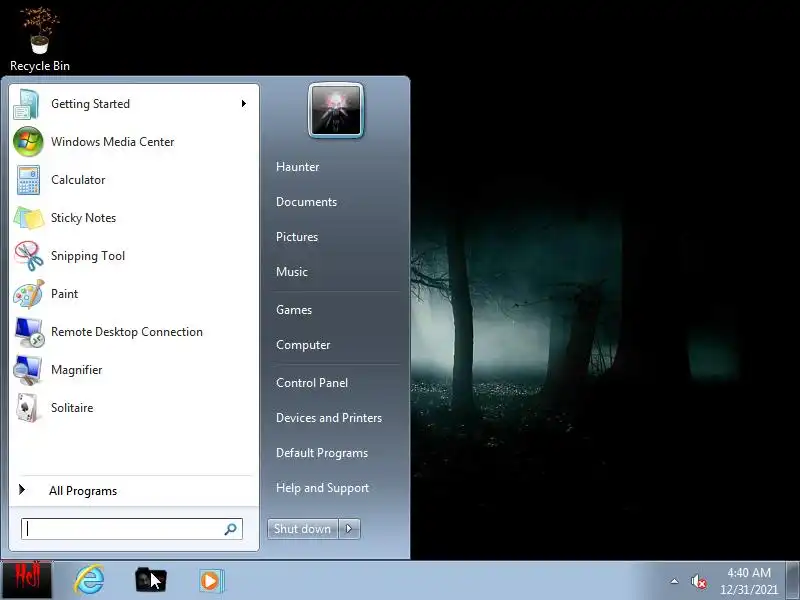Click the user account picture
Viewport: 800px width, 600px height.
[x=336, y=111]
